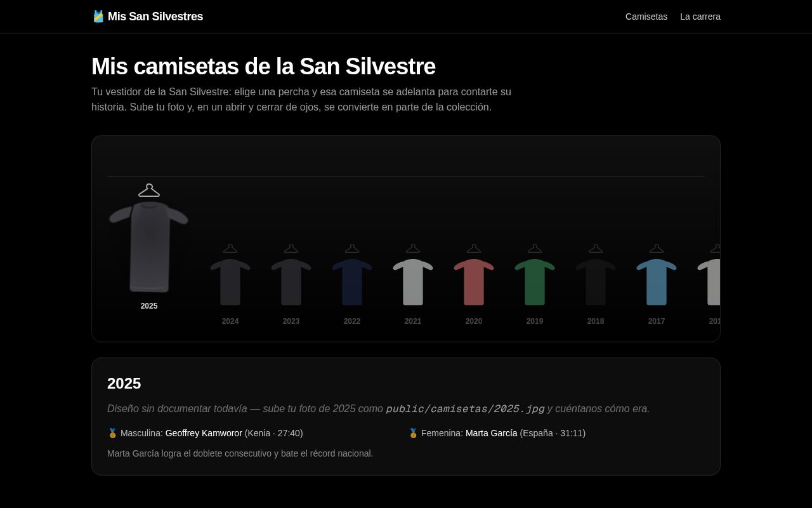
Task: Select the red 2020 shirt
Action: click(474, 282)
